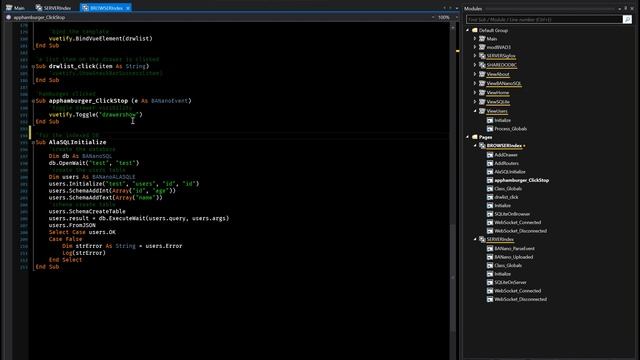This screenshot has width=640, height=360.
Task: Click the BROWSERIndex class icon in tree
Action: [482, 145]
